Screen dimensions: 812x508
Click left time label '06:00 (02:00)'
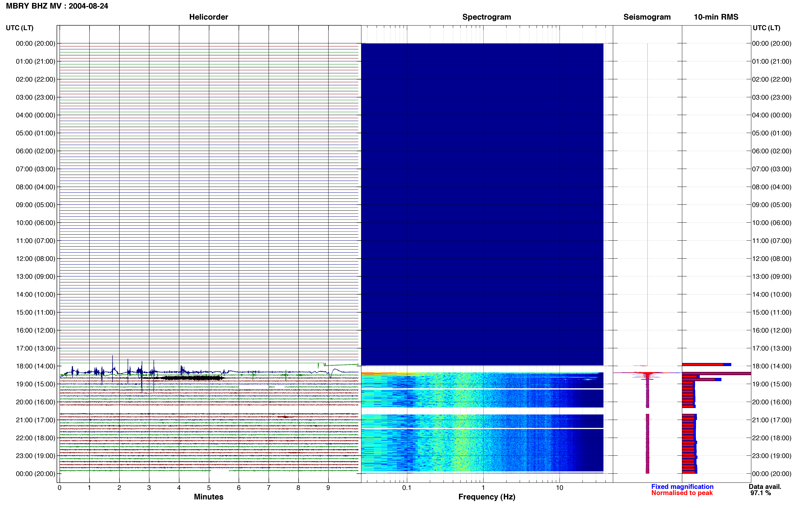coord(36,151)
